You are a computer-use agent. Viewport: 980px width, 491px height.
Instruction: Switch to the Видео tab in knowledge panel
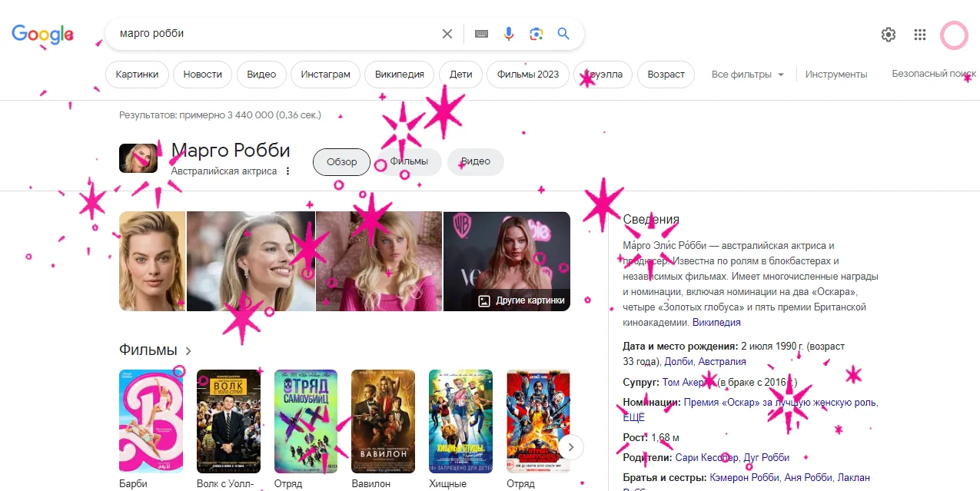[475, 161]
